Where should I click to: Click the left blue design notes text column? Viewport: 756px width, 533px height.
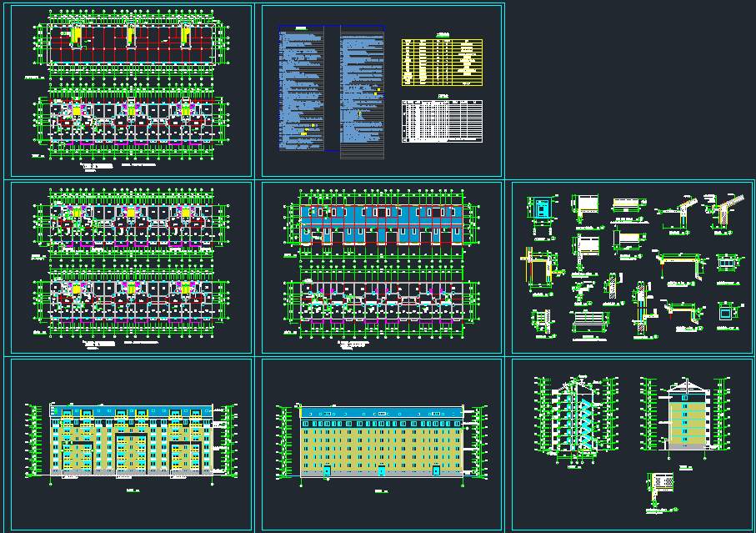[302, 88]
